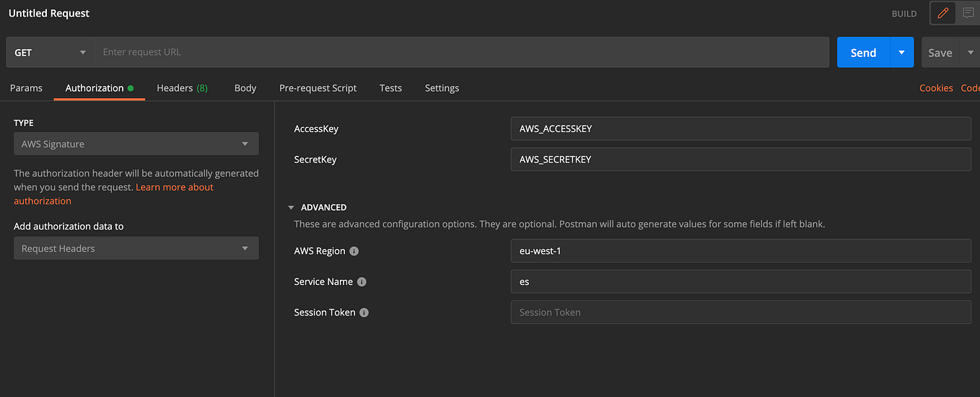Open the Body tab
This screenshot has height=397, width=980.
pos(245,88)
